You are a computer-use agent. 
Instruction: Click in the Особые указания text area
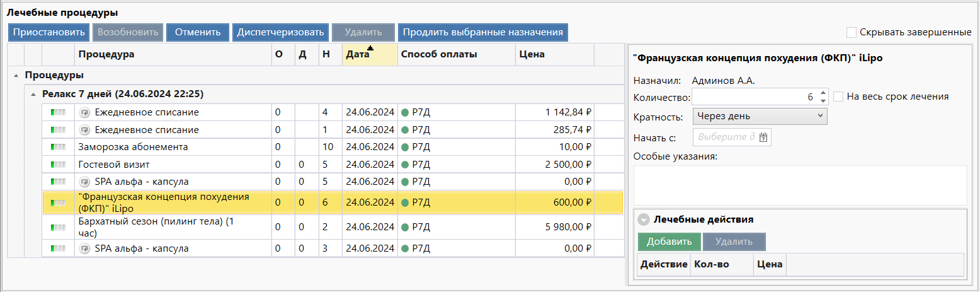[799, 185]
